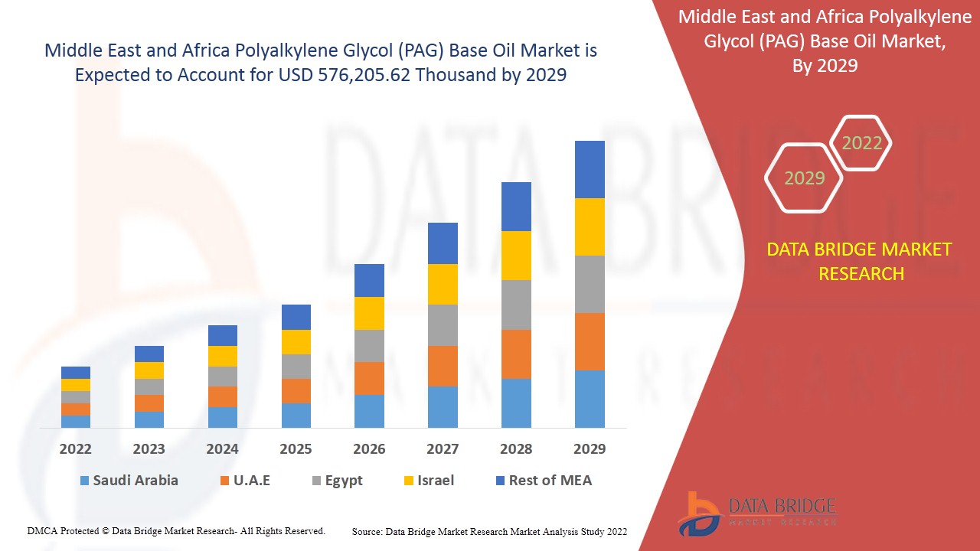Expand details for the 2029 bar
Viewport: 980px width, 551px height.
tap(590, 283)
